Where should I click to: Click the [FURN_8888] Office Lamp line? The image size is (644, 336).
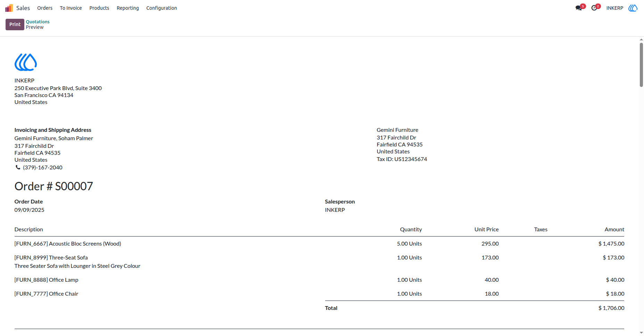point(47,280)
